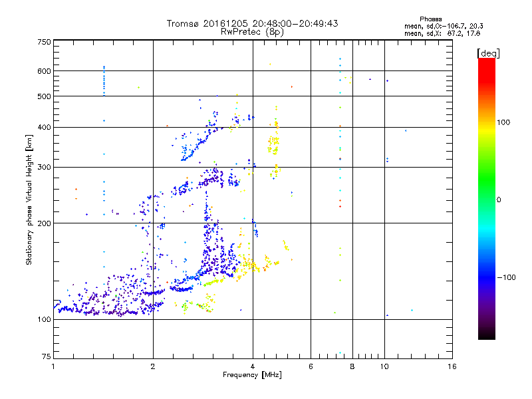
Task: Click the colorbar tick label '-100'
Action: [x=506, y=277]
